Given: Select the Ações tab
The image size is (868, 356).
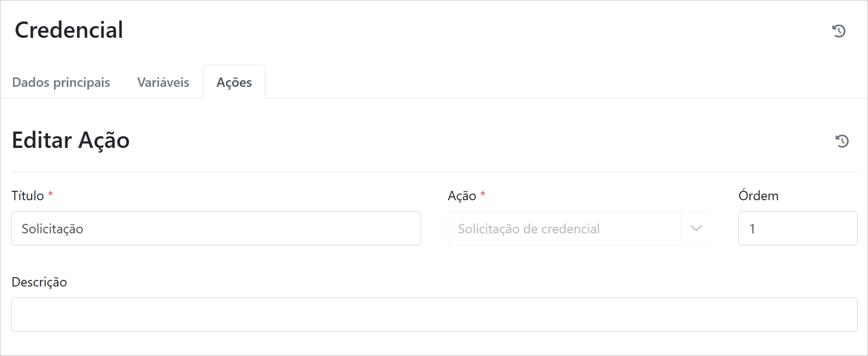Looking at the screenshot, I should 234,83.
